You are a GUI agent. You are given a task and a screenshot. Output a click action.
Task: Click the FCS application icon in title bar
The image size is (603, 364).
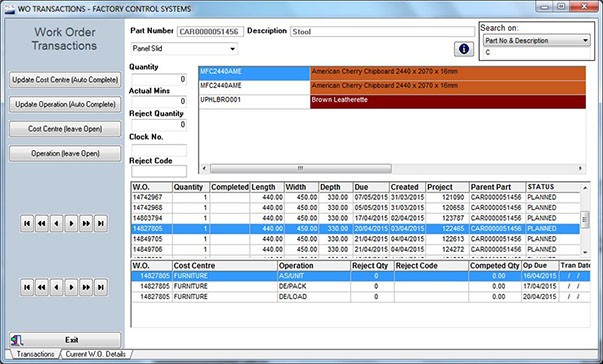click(10, 8)
